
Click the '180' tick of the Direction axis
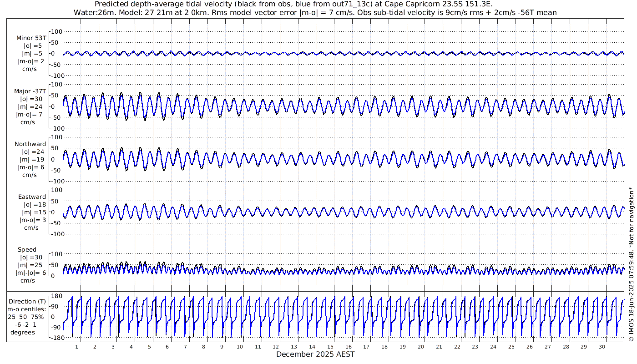point(56,296)
